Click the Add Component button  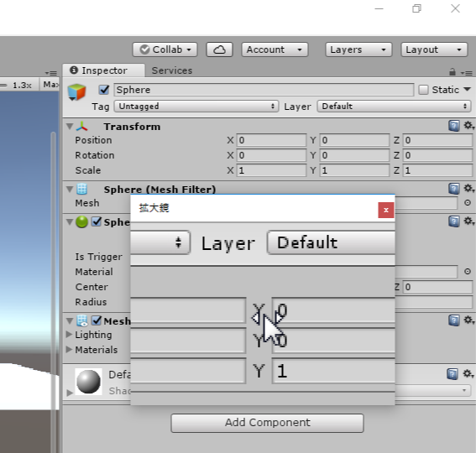(x=267, y=423)
